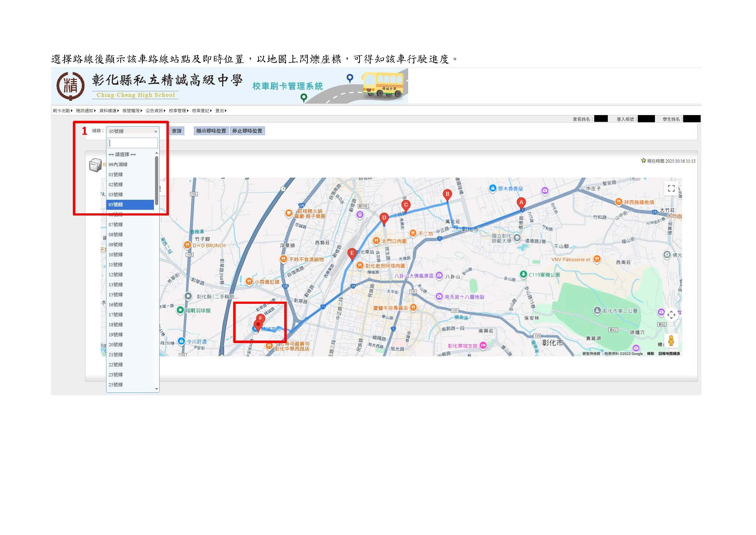756x535 pixels.
Task: Click the device icon beside the route panel
Action: [94, 164]
